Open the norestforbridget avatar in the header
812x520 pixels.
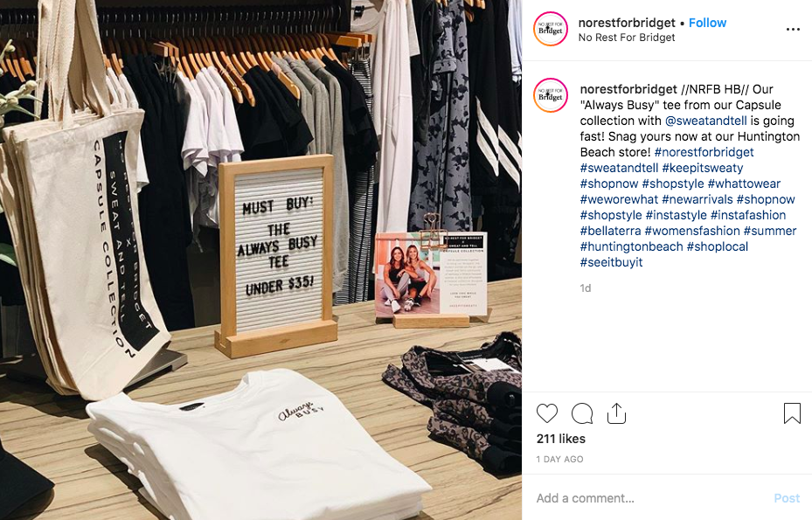click(x=551, y=29)
